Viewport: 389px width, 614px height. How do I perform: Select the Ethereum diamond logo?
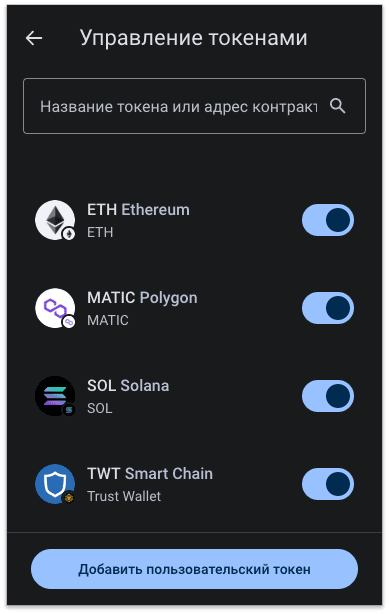[54, 220]
